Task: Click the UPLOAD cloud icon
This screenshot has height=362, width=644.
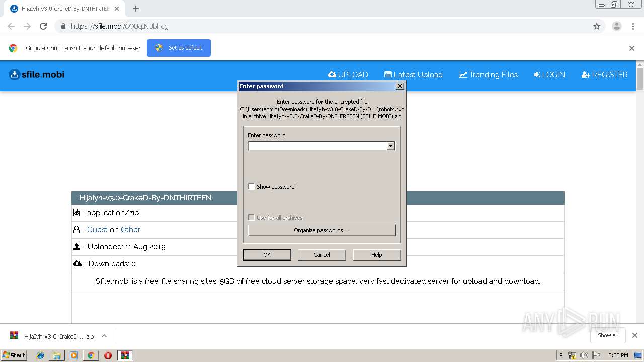Action: (332, 75)
